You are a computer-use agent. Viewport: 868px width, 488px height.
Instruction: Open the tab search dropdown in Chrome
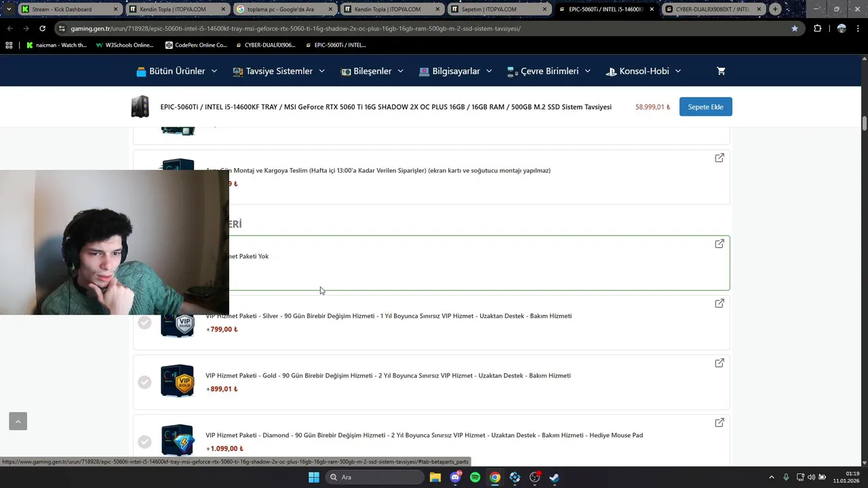8,9
